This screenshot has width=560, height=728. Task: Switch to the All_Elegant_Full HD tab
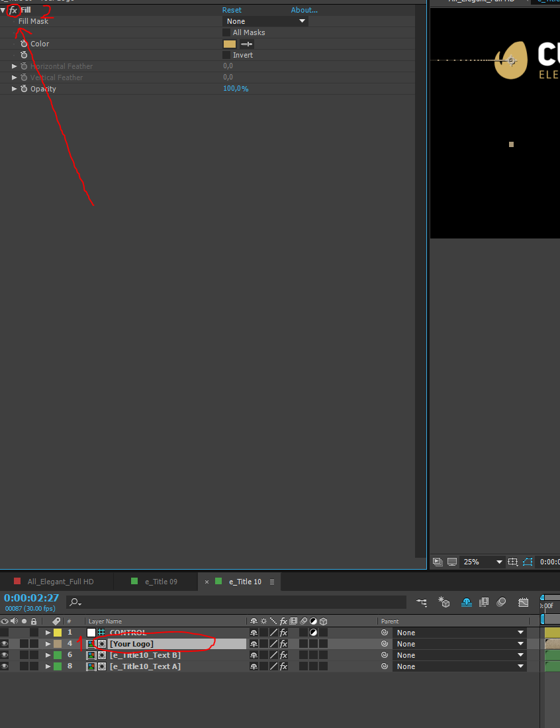[60, 582]
